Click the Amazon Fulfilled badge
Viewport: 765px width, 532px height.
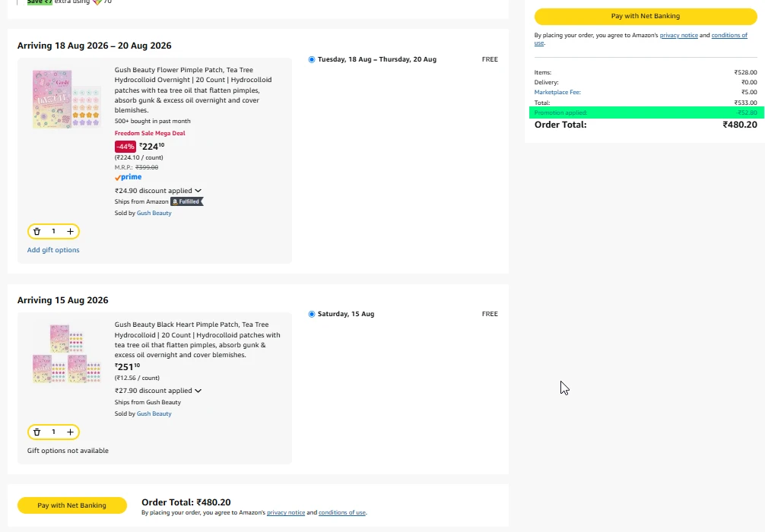point(187,201)
